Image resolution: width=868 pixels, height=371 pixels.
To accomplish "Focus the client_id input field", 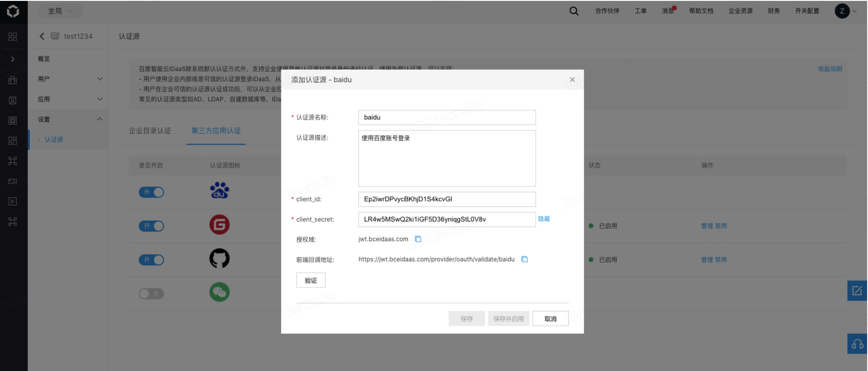I will [447, 199].
